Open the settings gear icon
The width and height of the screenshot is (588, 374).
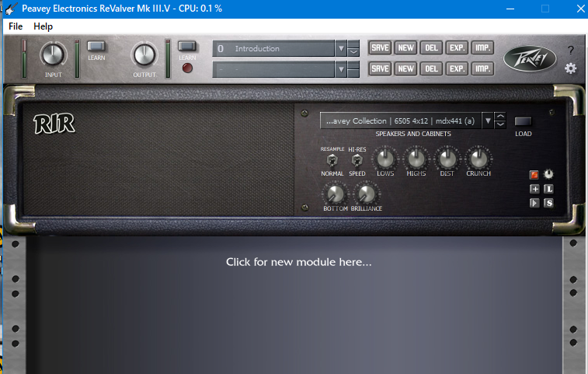click(570, 68)
